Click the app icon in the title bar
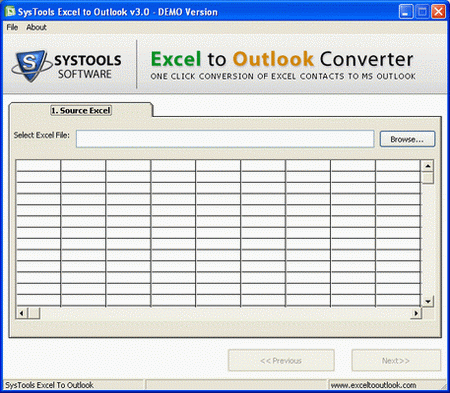The image size is (450, 393). coord(10,12)
